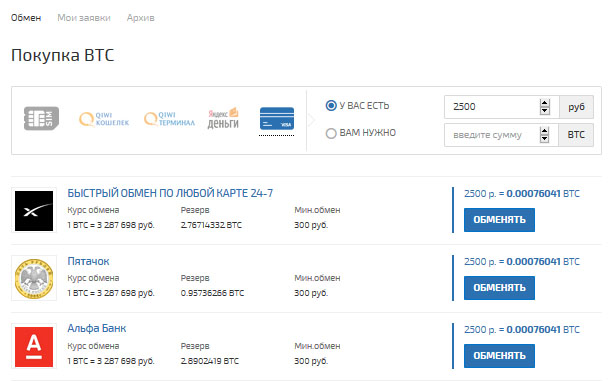Click the exchange rate in Пятачок row
The width and height of the screenshot is (611, 381).
pos(111,293)
